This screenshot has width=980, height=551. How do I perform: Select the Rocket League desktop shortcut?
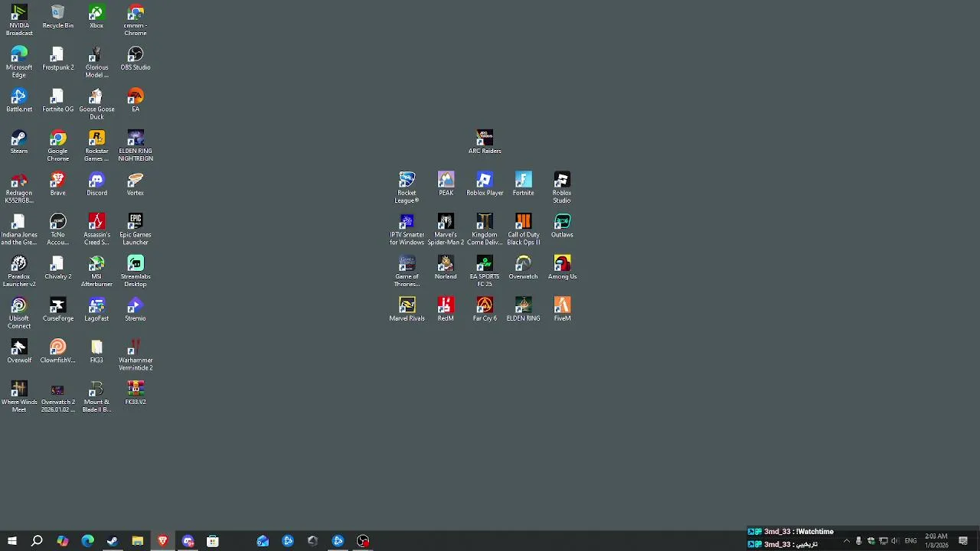(407, 187)
